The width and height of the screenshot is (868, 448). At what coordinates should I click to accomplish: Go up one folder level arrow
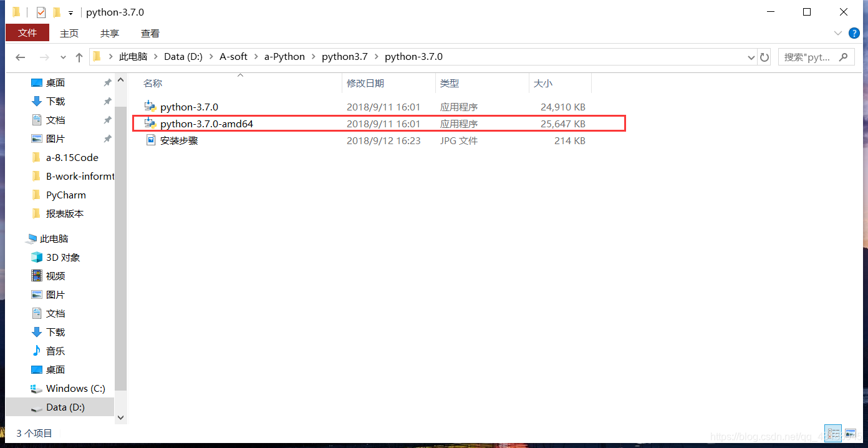coord(79,57)
